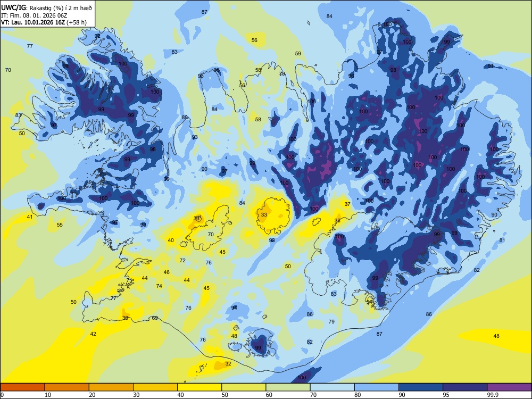This screenshot has width=532, height=399.
Task: Click the map value '59'
Action: click(x=298, y=53)
